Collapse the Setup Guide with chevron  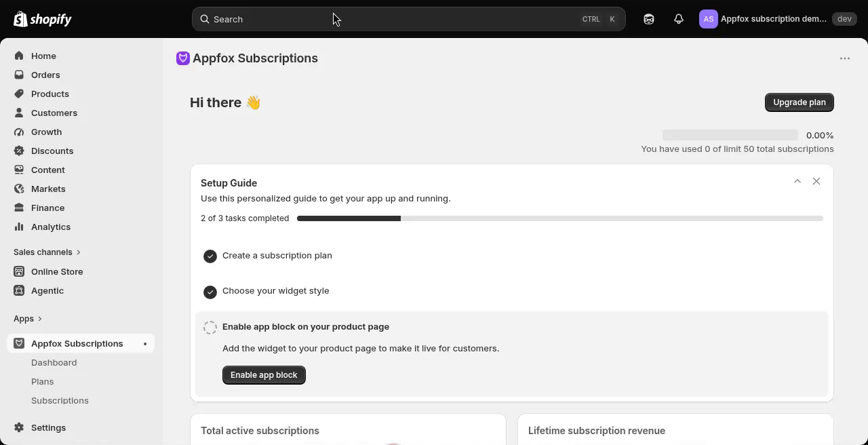pos(797,181)
